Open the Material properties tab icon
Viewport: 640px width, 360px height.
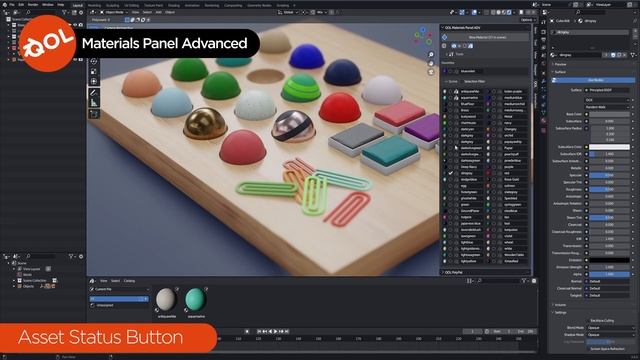pos(543,121)
